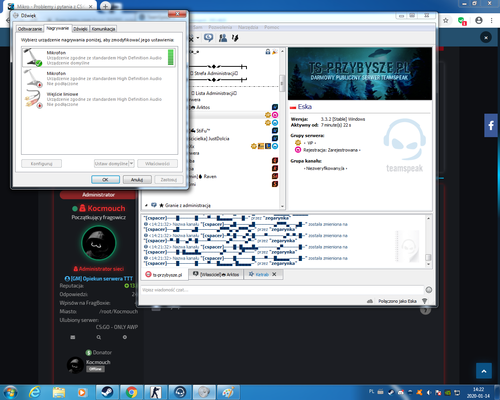Screen dimensions: 500x400
Task: Click the Chrome bookmark star icon
Action: tap(446, 21)
